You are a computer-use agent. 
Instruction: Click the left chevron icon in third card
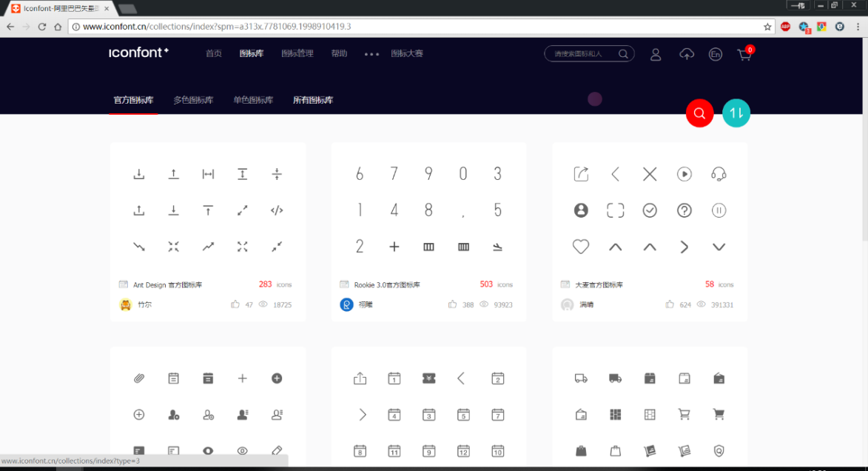point(615,174)
